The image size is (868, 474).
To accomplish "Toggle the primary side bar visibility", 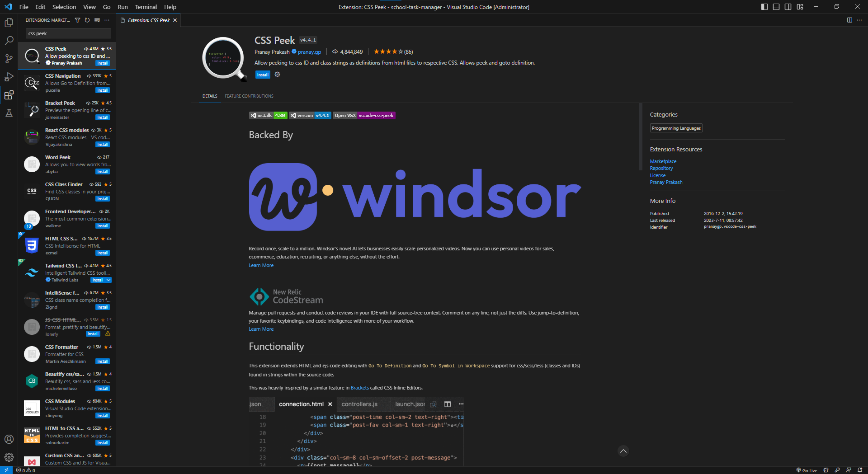I will tap(764, 7).
